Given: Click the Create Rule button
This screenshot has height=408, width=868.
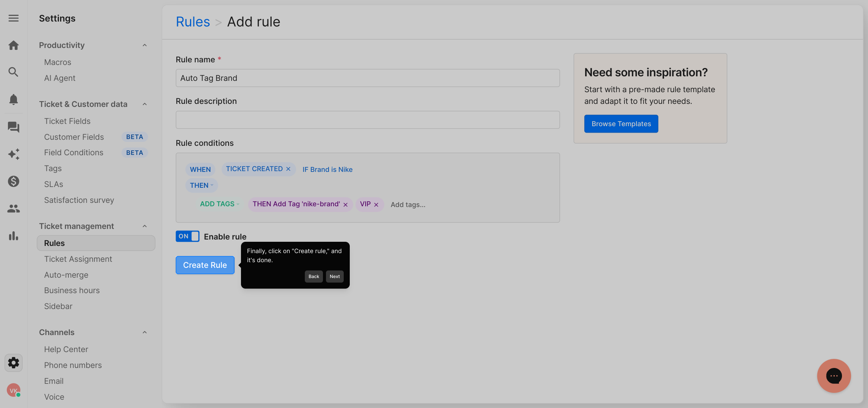Looking at the screenshot, I should click(205, 265).
